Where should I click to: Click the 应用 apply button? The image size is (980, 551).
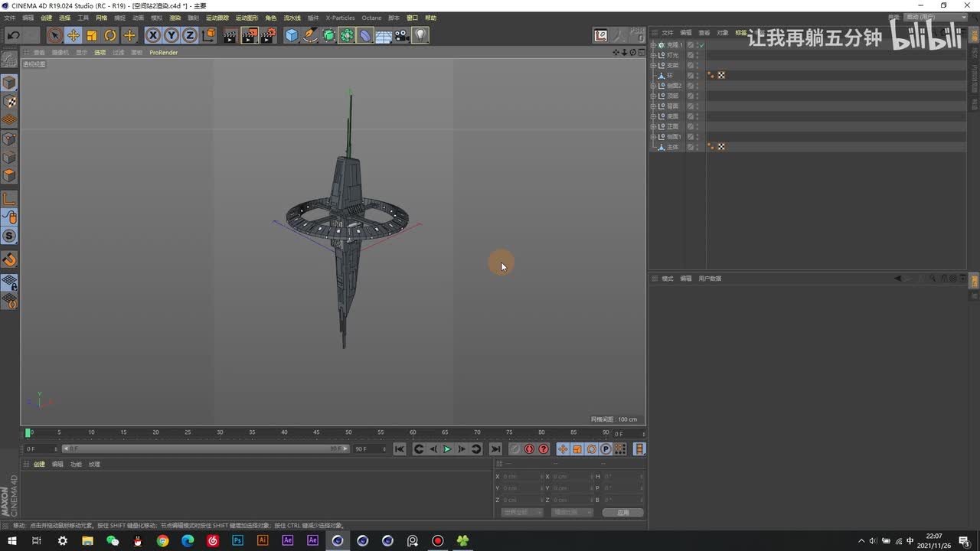(622, 512)
